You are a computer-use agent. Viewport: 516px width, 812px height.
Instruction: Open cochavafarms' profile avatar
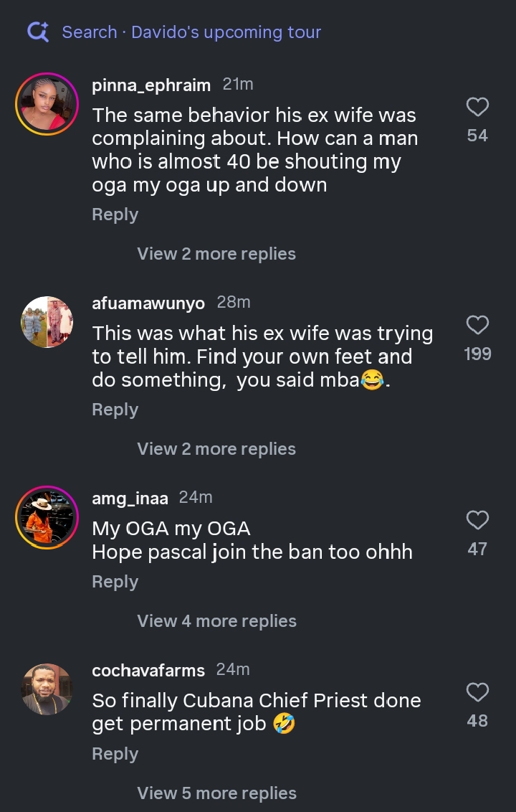tap(47, 689)
